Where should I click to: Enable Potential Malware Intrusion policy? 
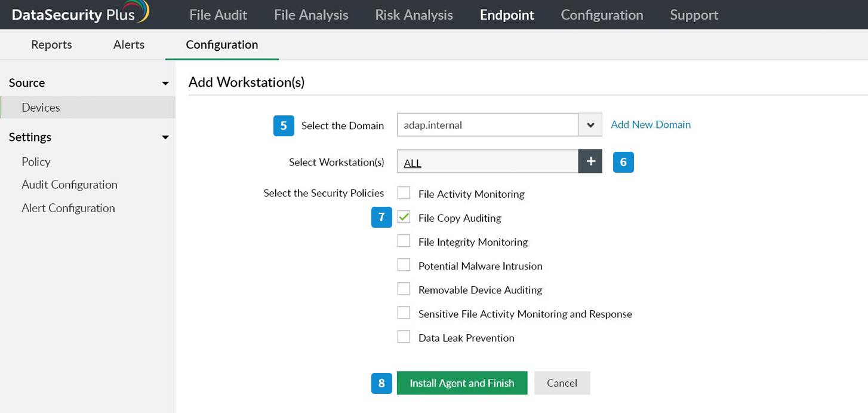(x=404, y=265)
